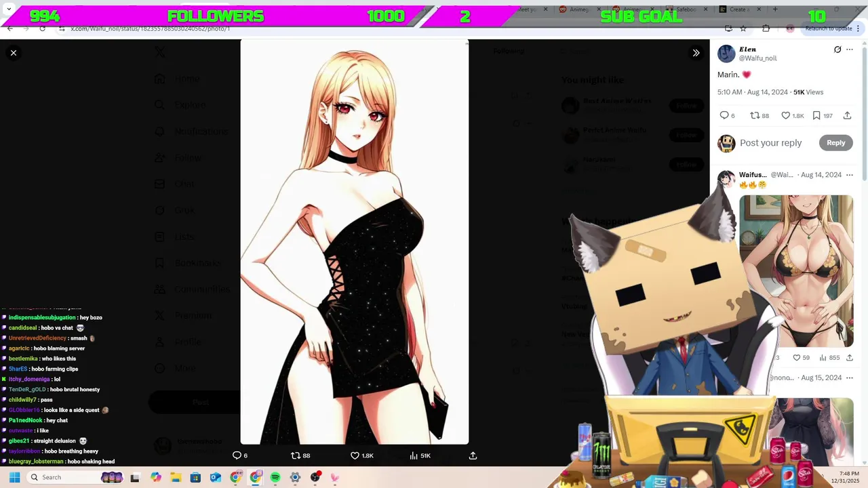Open Microsoft Store from the taskbar
The height and width of the screenshot is (488, 868).
tap(195, 478)
